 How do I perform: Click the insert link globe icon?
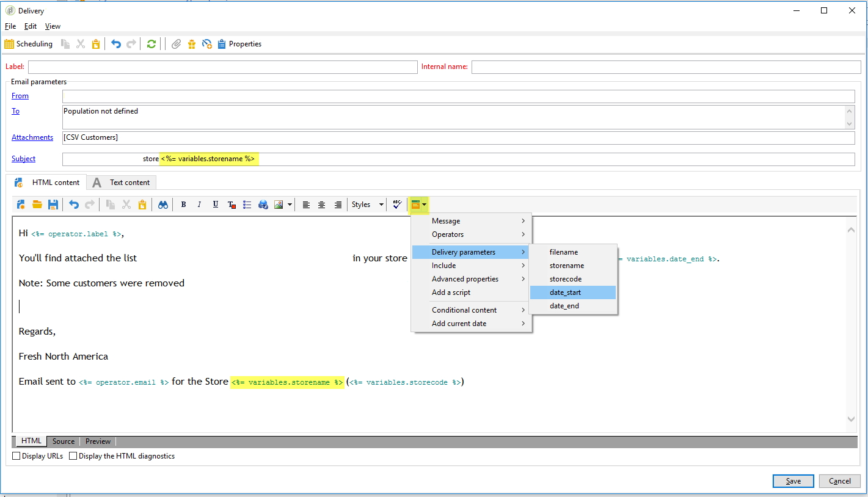(263, 205)
